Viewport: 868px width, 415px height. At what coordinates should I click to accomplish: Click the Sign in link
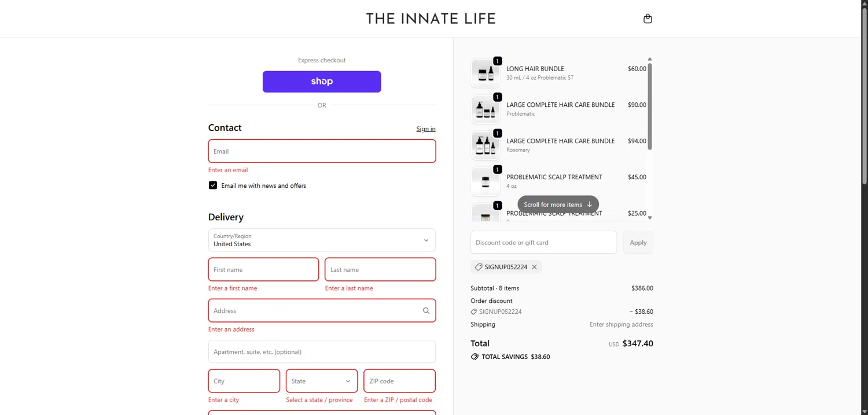(x=426, y=129)
